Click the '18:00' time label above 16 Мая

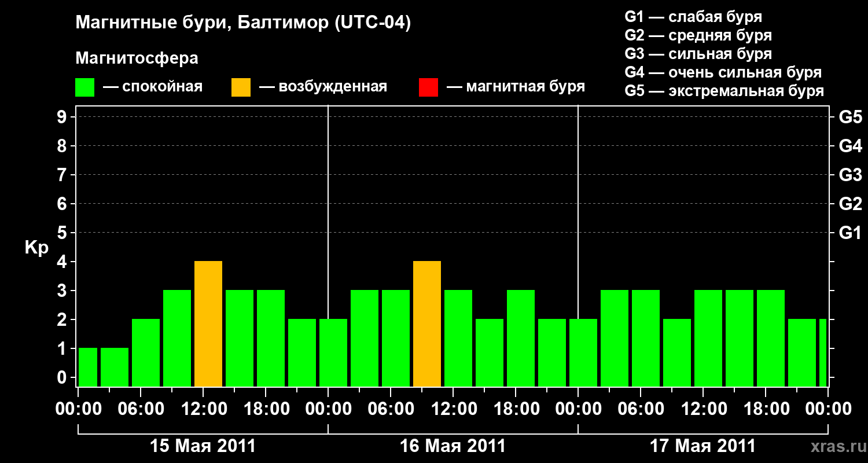pyautogui.click(x=516, y=409)
